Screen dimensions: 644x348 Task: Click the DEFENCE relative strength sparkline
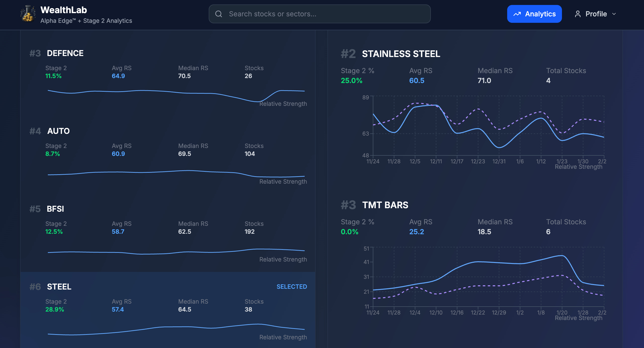tap(175, 92)
